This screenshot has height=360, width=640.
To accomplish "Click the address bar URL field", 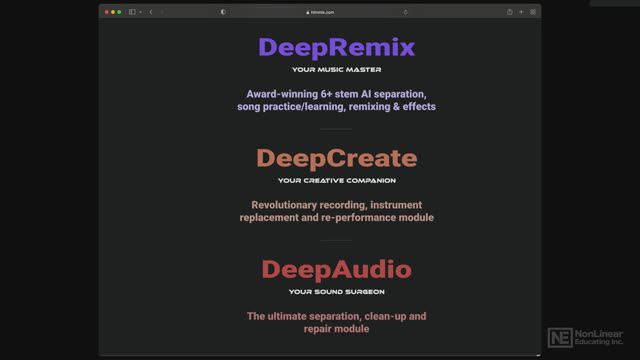I will click(320, 12).
